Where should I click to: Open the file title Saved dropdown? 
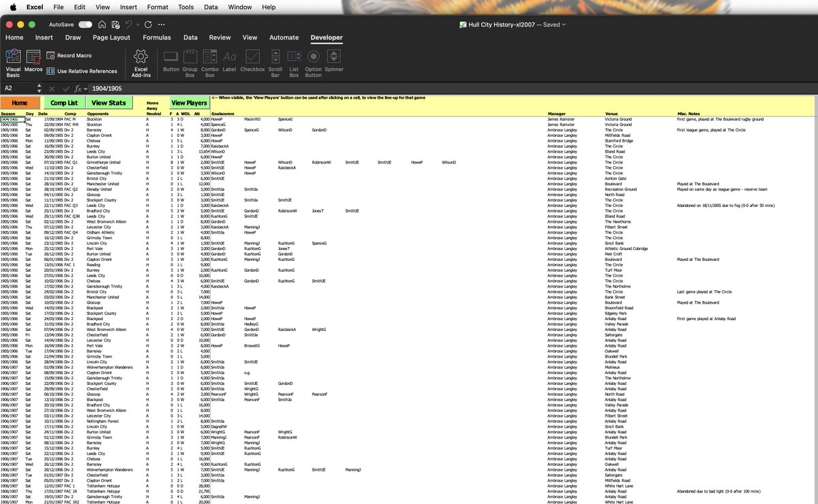[x=564, y=25]
